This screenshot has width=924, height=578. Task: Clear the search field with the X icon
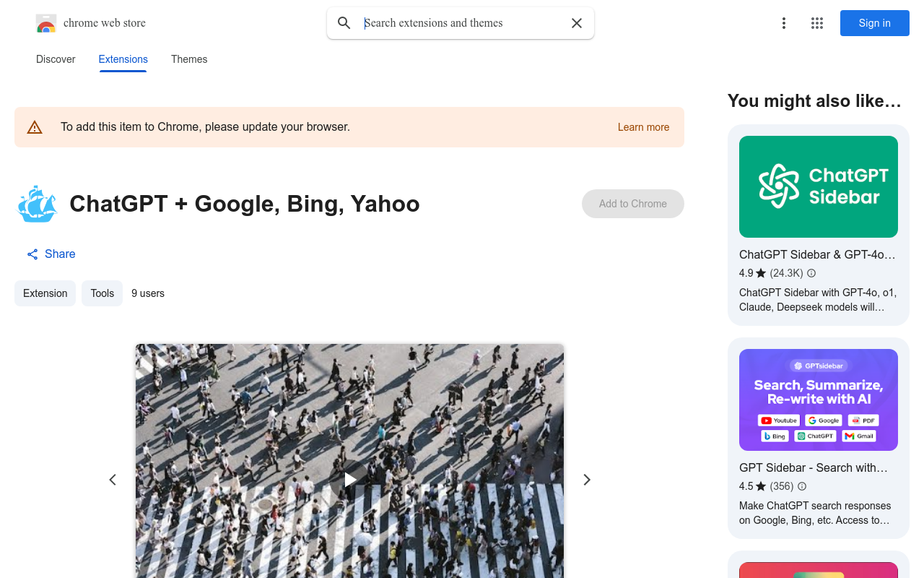[576, 22]
